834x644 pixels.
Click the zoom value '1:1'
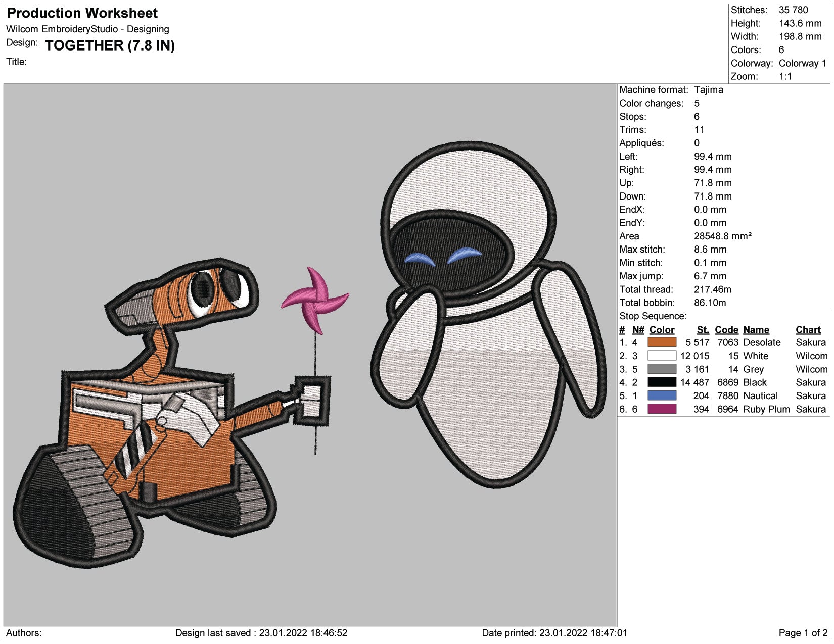pyautogui.click(x=785, y=76)
